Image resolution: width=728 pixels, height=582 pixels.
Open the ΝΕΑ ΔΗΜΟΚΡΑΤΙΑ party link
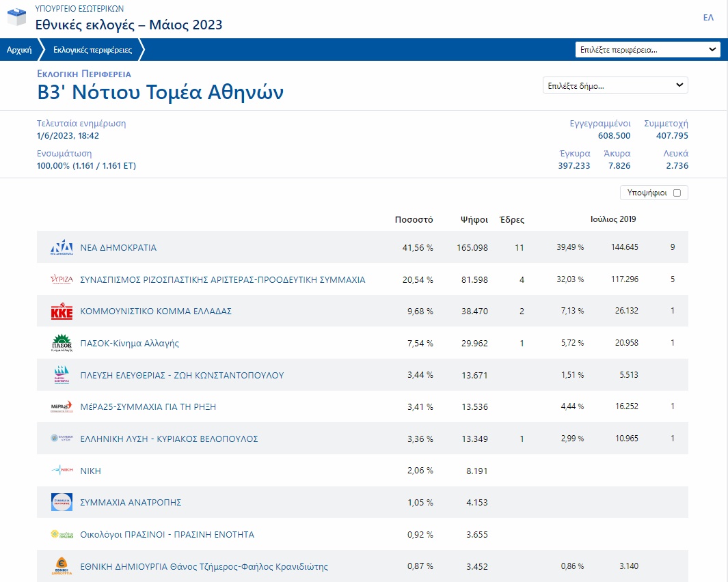click(118, 248)
